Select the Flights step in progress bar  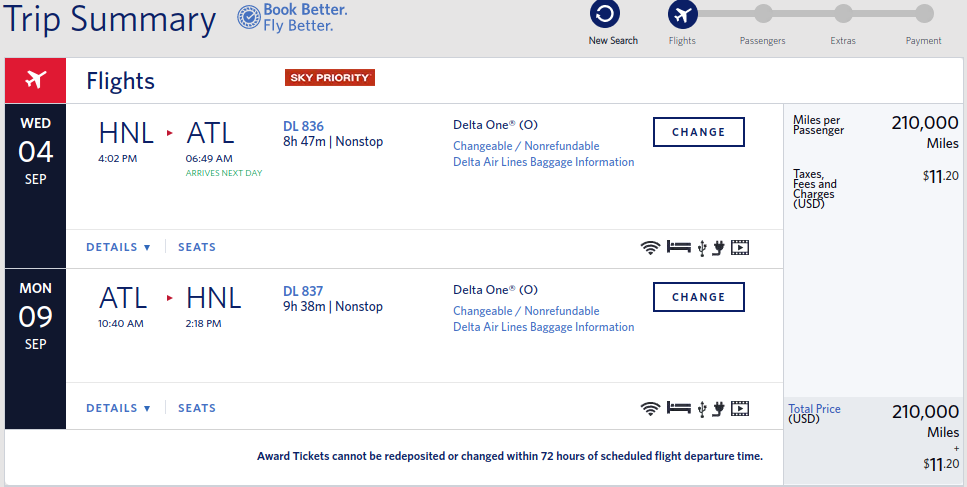click(682, 14)
